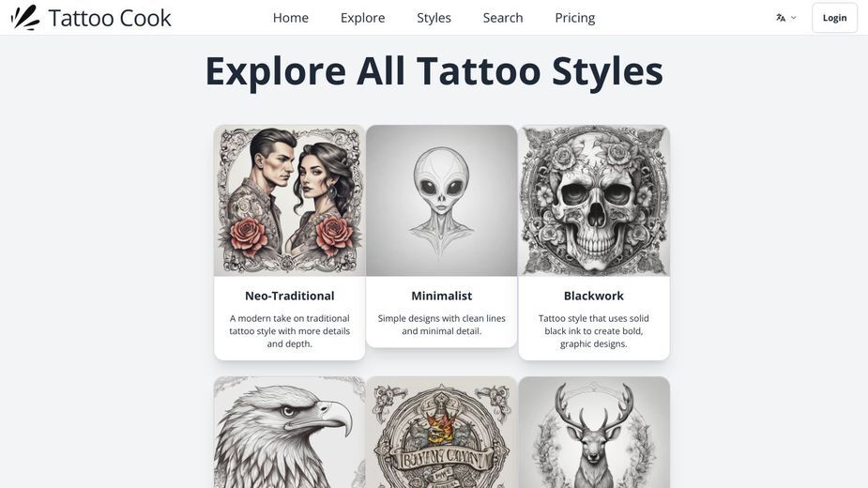The width and height of the screenshot is (868, 488).
Task: Go to the Home menu item
Action: pos(291,18)
